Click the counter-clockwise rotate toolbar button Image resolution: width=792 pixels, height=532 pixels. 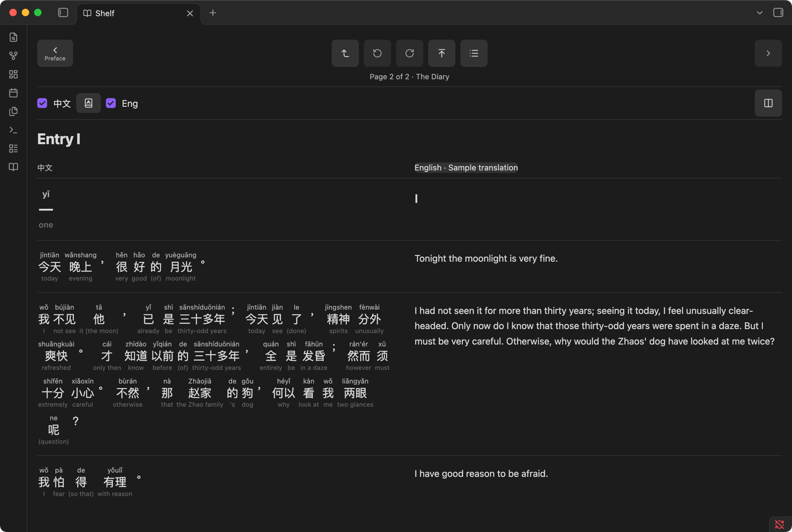377,53
